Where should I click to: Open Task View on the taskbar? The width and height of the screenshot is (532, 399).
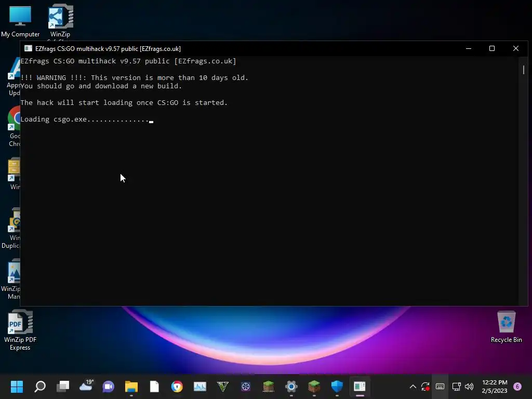pos(63,387)
